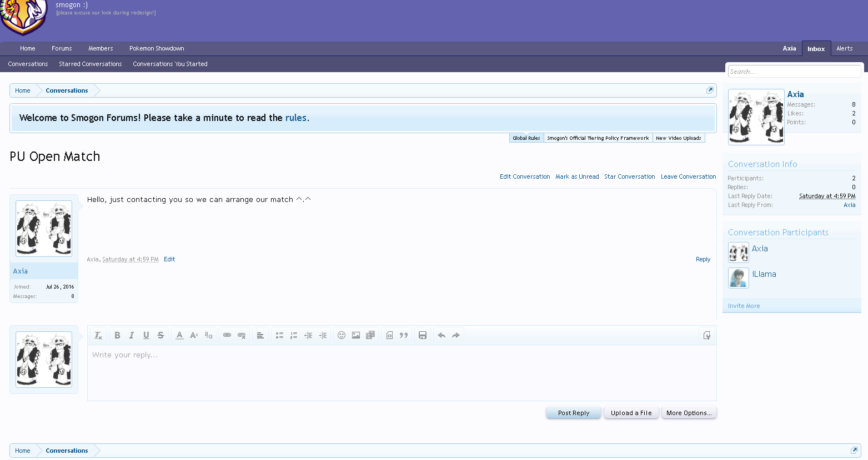Undo the last editor action
The width and height of the screenshot is (868, 460).
pos(441,335)
